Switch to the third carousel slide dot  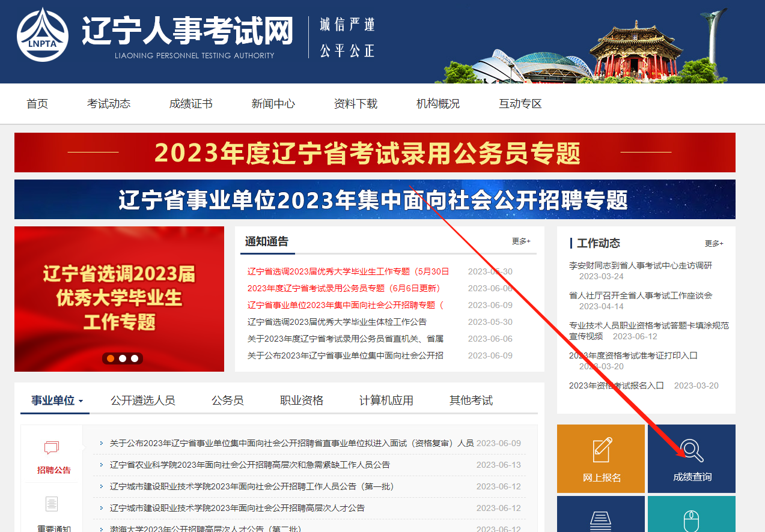click(x=135, y=358)
